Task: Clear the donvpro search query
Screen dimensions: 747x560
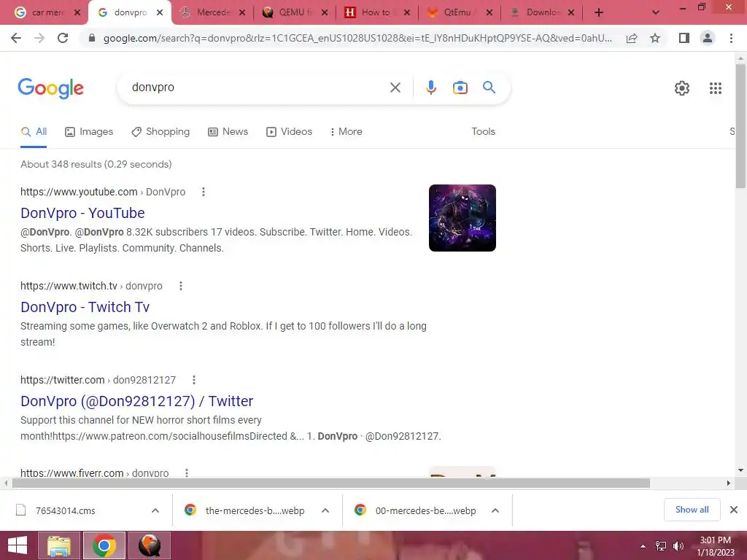Action: (x=395, y=87)
